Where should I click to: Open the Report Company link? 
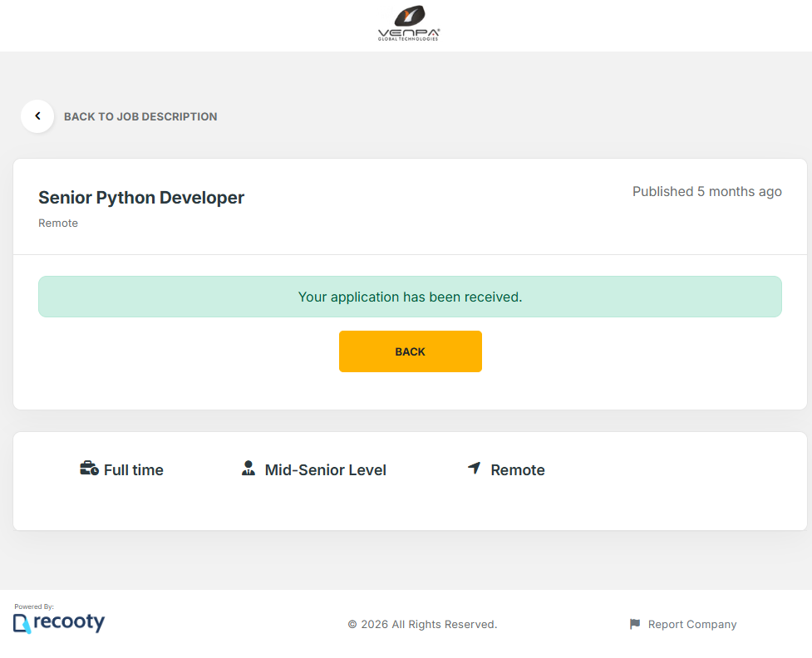pyautogui.click(x=692, y=625)
